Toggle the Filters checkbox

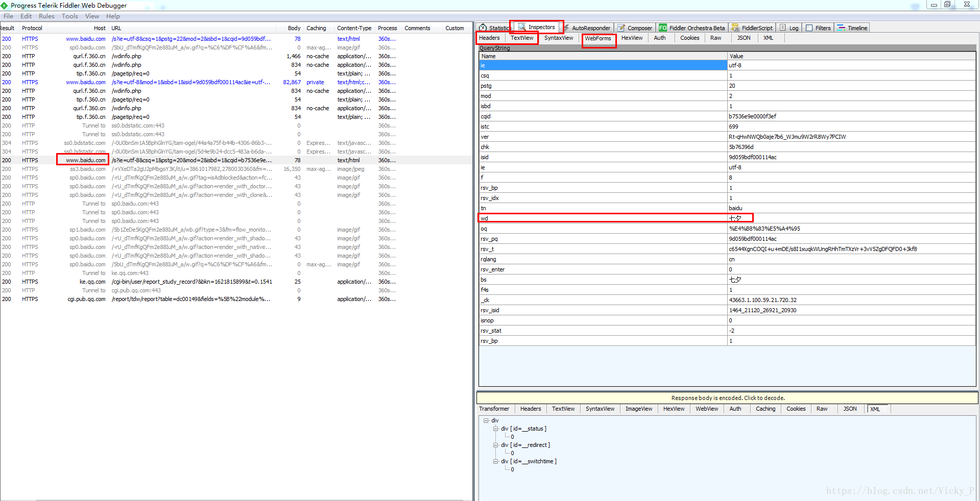point(809,28)
